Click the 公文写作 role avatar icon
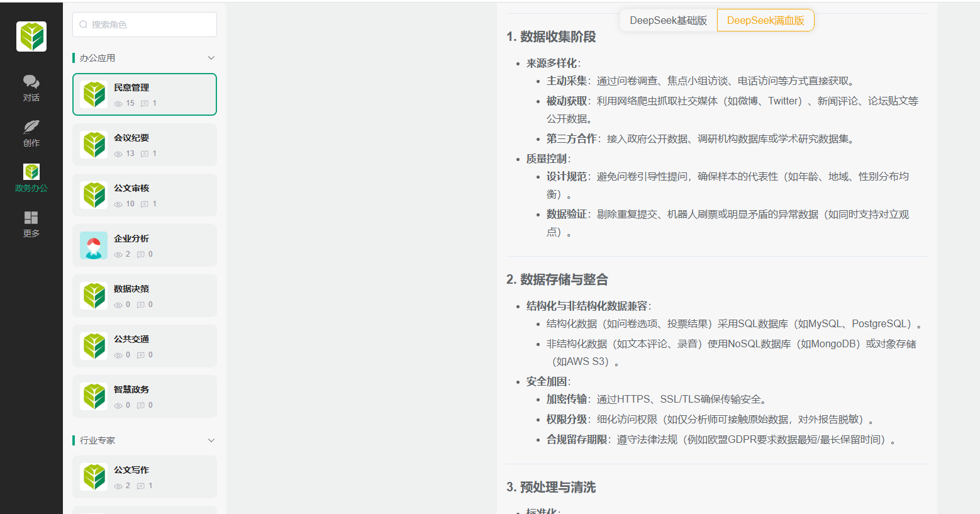The width and height of the screenshot is (980, 514). (94, 477)
